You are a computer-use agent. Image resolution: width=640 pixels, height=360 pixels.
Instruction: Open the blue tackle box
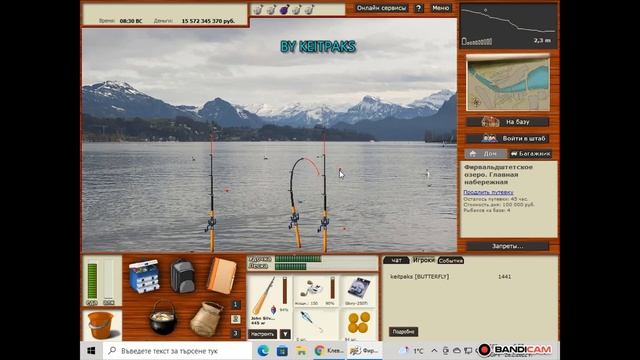(x=144, y=276)
